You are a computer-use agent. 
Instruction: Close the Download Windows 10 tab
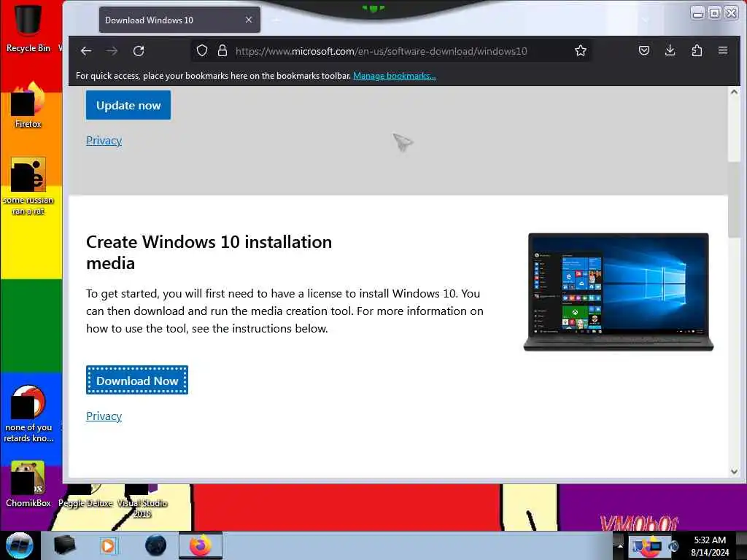(x=249, y=20)
